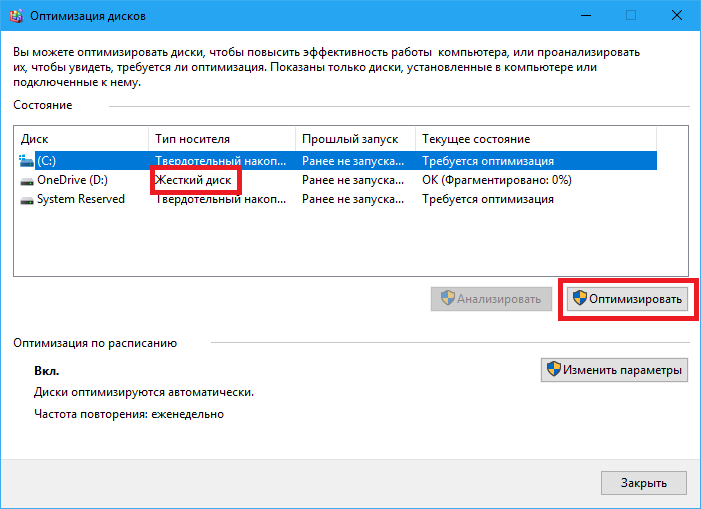The image size is (701, 509).
Task: Select the System Reserved row name
Action: click(81, 199)
